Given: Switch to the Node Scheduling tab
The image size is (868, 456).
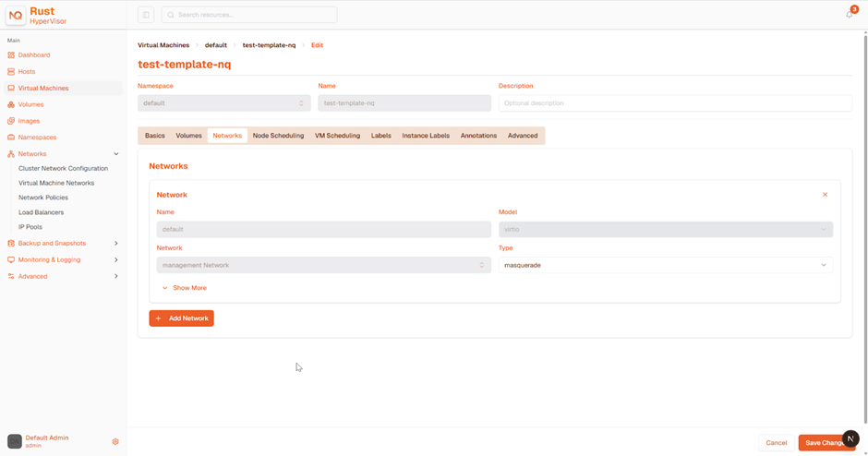Looking at the screenshot, I should coord(279,136).
